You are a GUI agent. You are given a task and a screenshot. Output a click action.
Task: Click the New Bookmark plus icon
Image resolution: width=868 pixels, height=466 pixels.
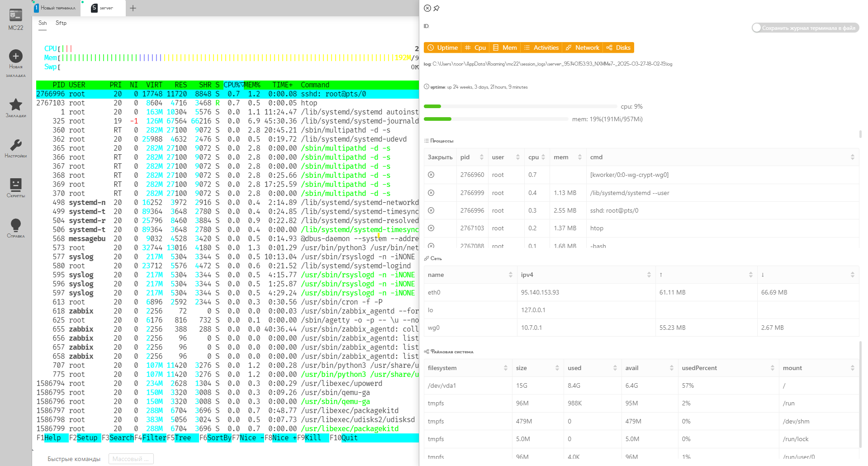(x=16, y=57)
